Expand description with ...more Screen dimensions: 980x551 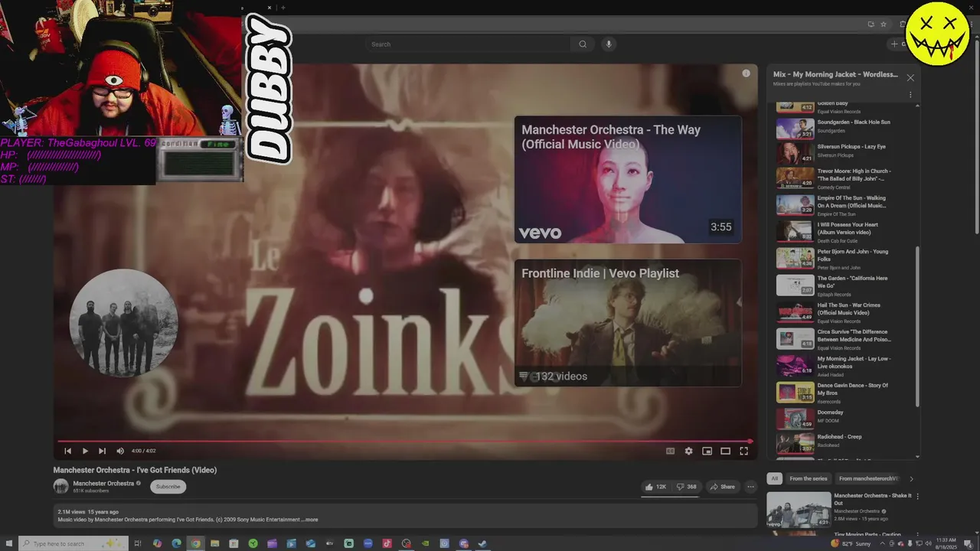tap(310, 520)
